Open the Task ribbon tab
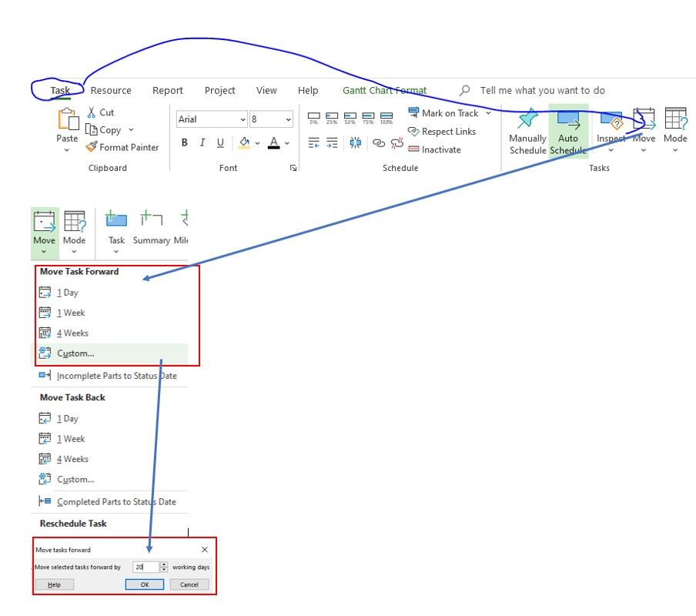This screenshot has height=616, width=696. [x=60, y=91]
